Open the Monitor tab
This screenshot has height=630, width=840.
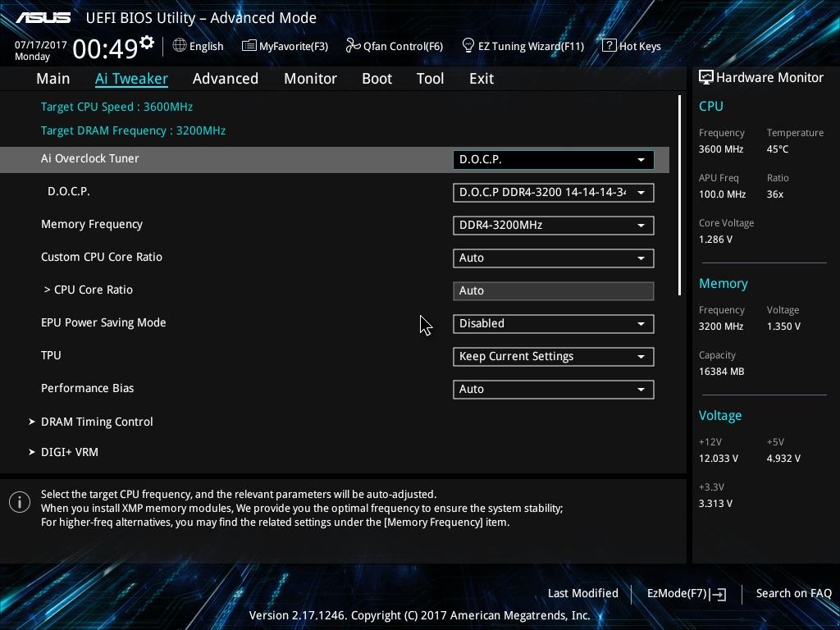point(310,79)
